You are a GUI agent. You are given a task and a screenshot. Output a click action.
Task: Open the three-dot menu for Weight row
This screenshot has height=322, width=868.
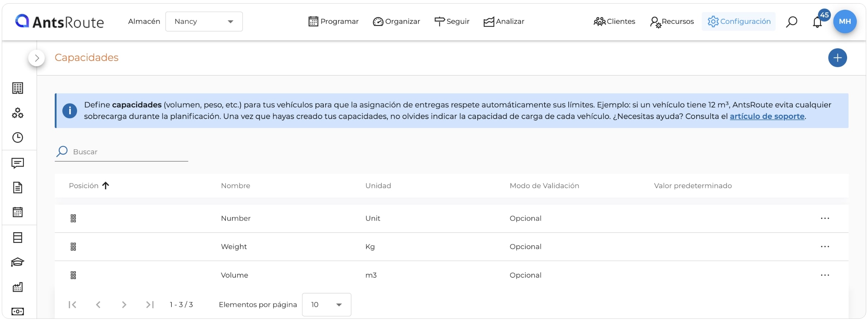point(825,247)
